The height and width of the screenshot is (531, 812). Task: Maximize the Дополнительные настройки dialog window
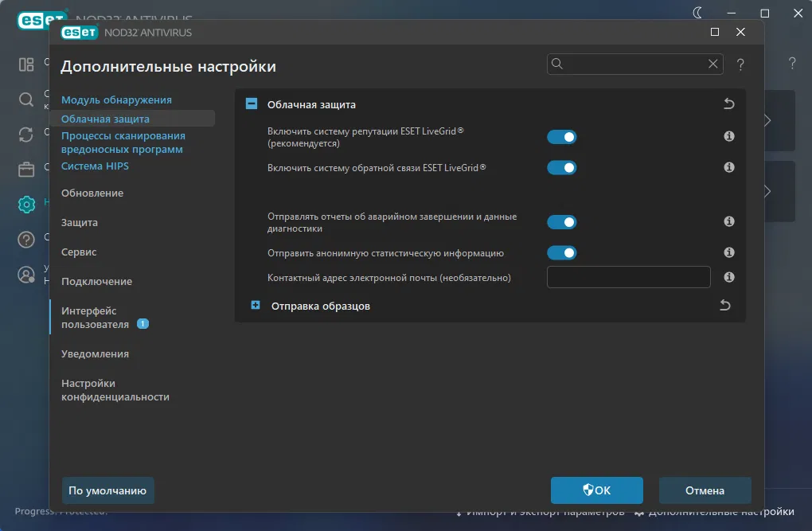click(715, 32)
